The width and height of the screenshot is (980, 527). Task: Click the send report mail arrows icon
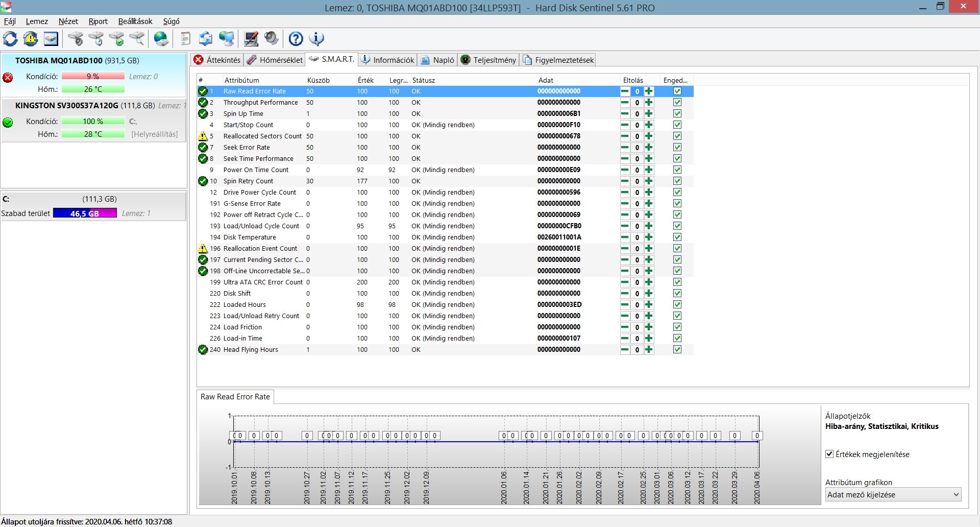click(x=206, y=39)
